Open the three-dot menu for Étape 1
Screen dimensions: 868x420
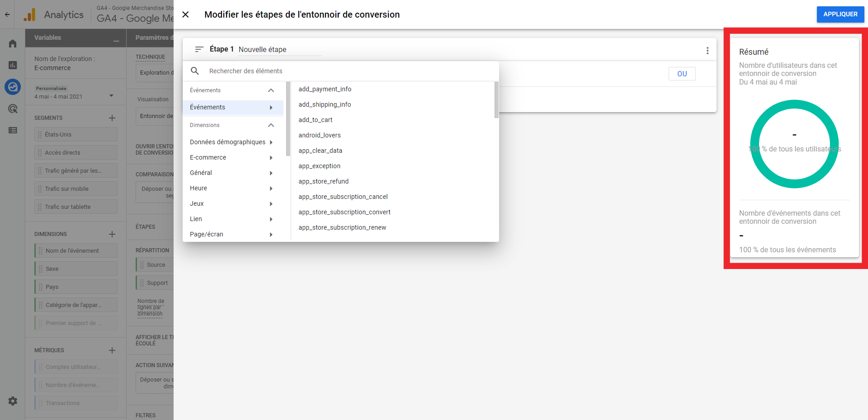707,51
